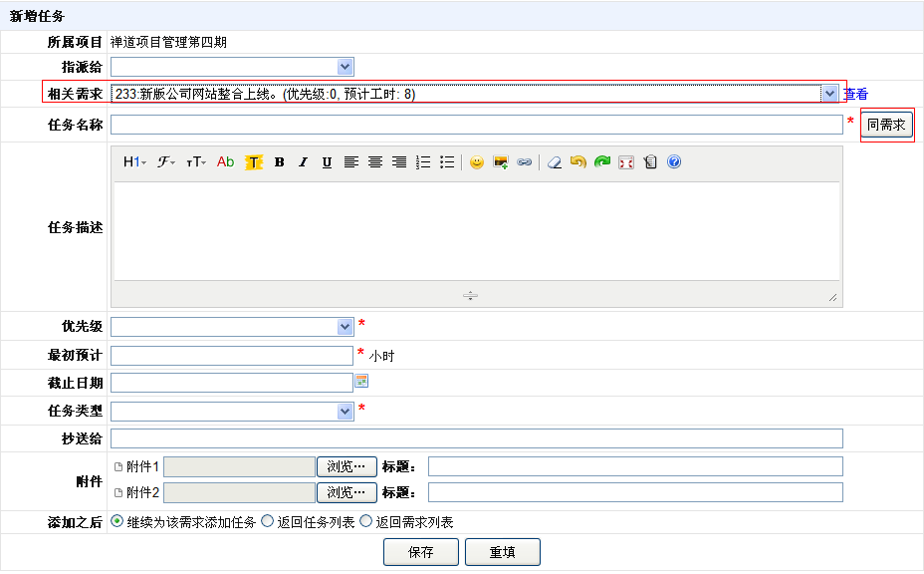Insert a hyperlink via the link icon
Image resolution: width=924 pixels, height=574 pixels.
coord(525,162)
